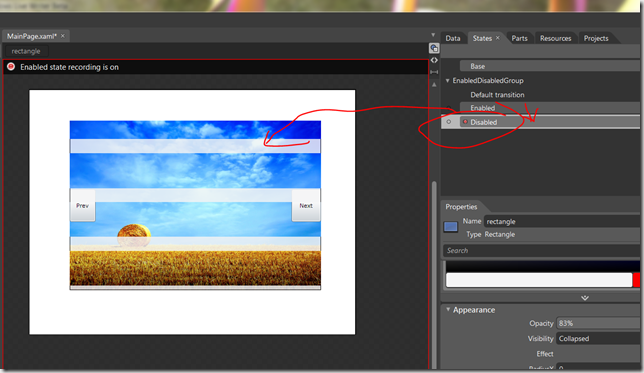Image resolution: width=644 pixels, height=373 pixels.
Task: Open document list dropdown arrow
Action: coord(433,35)
